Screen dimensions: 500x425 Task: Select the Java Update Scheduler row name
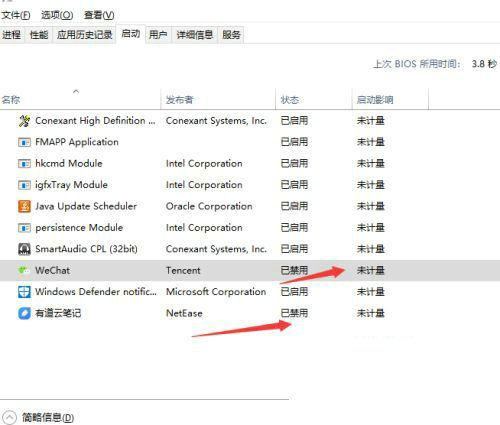(86, 206)
